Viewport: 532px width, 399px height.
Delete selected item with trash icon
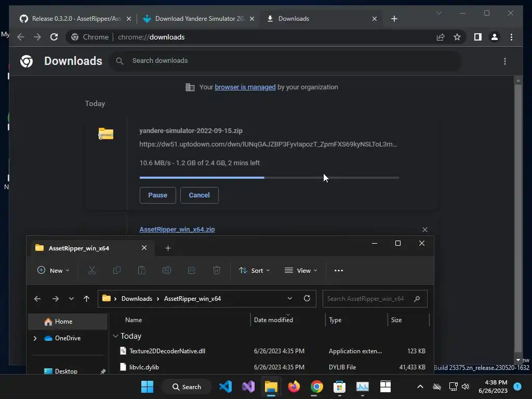coord(217,270)
